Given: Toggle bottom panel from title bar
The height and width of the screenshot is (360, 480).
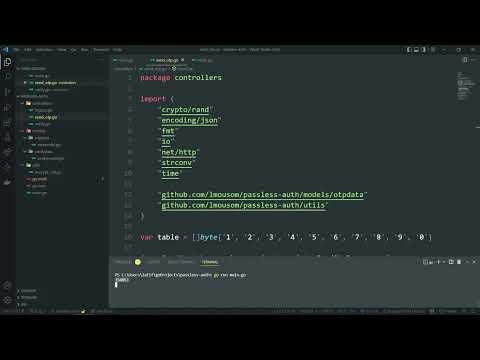Looking at the screenshot, I should pyautogui.click(x=417, y=50).
